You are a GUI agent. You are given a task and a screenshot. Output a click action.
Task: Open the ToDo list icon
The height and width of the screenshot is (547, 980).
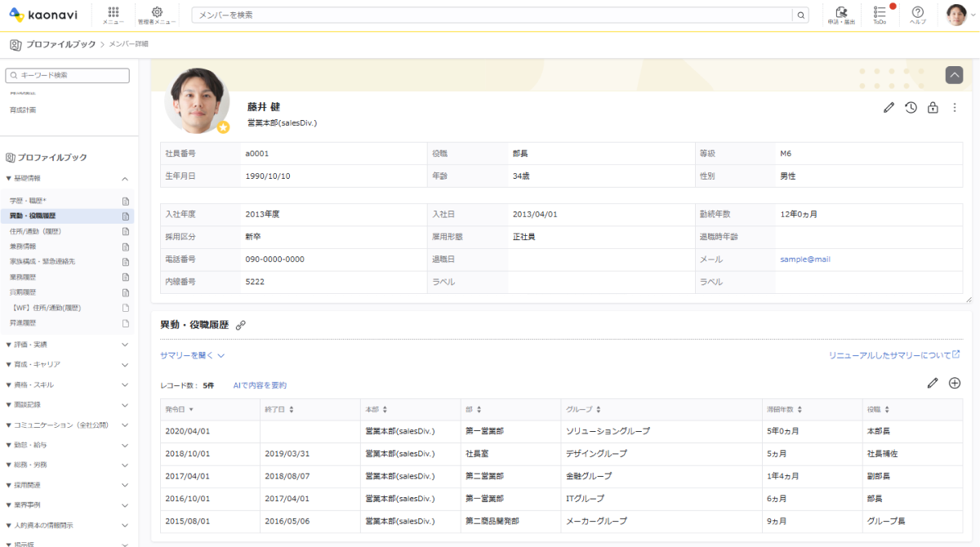pos(880,15)
